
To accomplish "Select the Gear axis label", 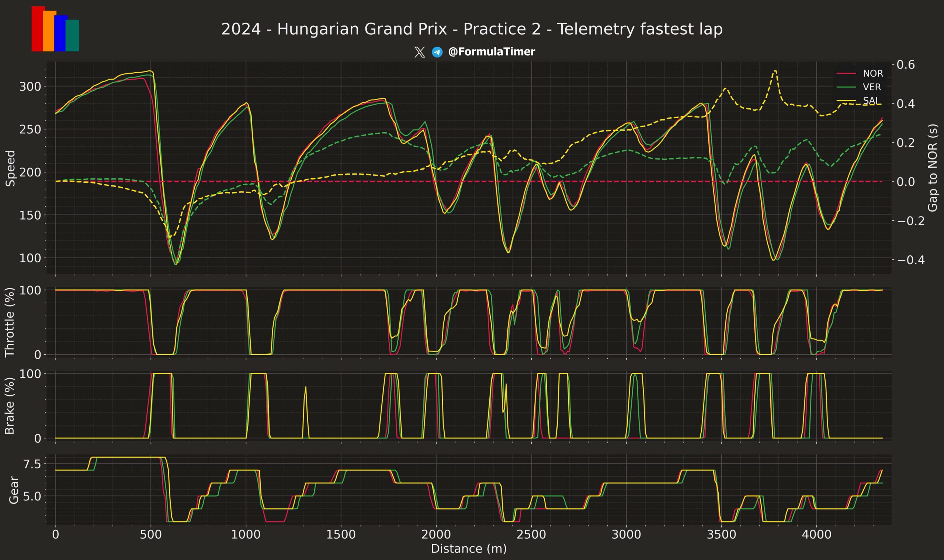I will coord(14,490).
